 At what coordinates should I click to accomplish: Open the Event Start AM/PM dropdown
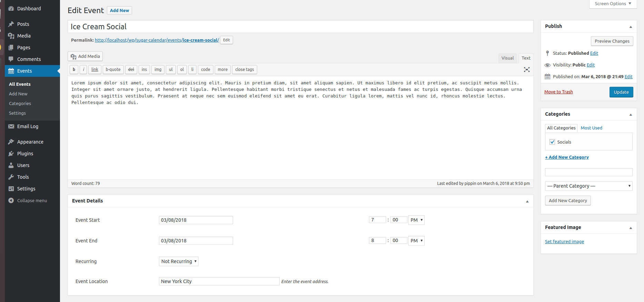click(x=416, y=220)
